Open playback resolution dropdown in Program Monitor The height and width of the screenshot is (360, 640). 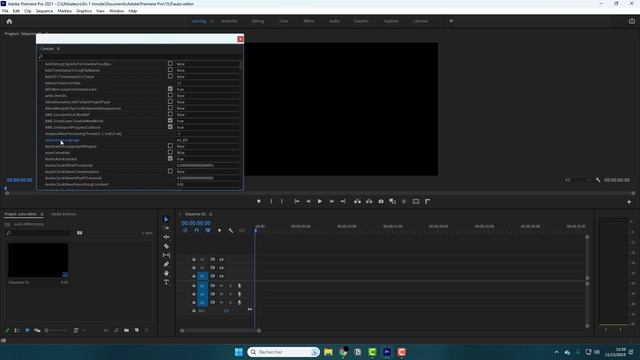(578, 180)
